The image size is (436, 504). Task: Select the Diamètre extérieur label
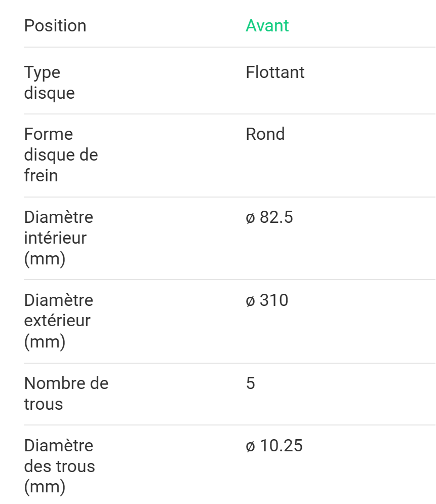pyautogui.click(x=59, y=321)
